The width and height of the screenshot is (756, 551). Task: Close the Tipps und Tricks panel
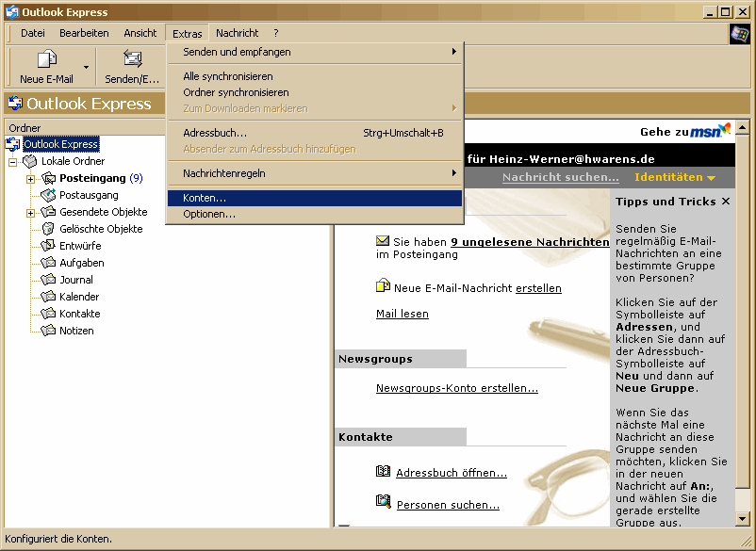pos(726,202)
